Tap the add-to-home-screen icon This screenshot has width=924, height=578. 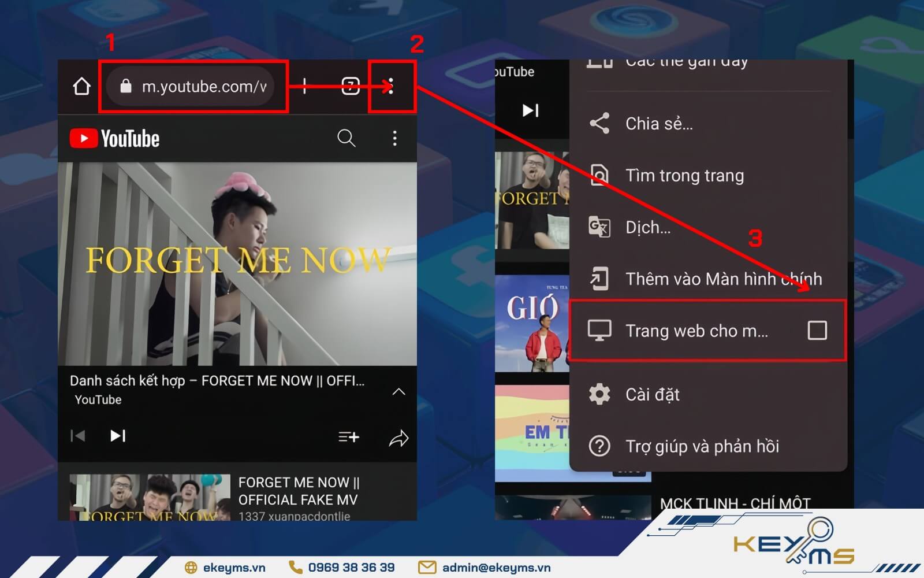[x=599, y=279]
